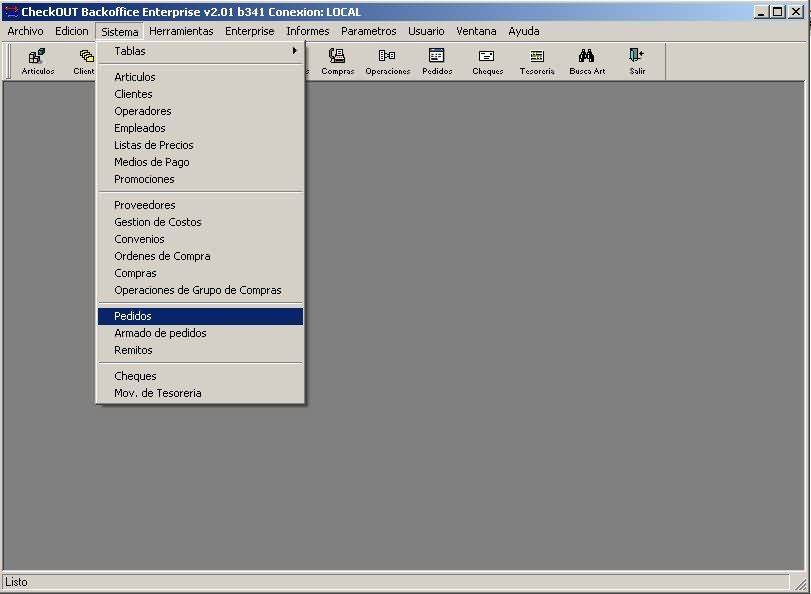Select the Operadores menu entry

(200, 111)
